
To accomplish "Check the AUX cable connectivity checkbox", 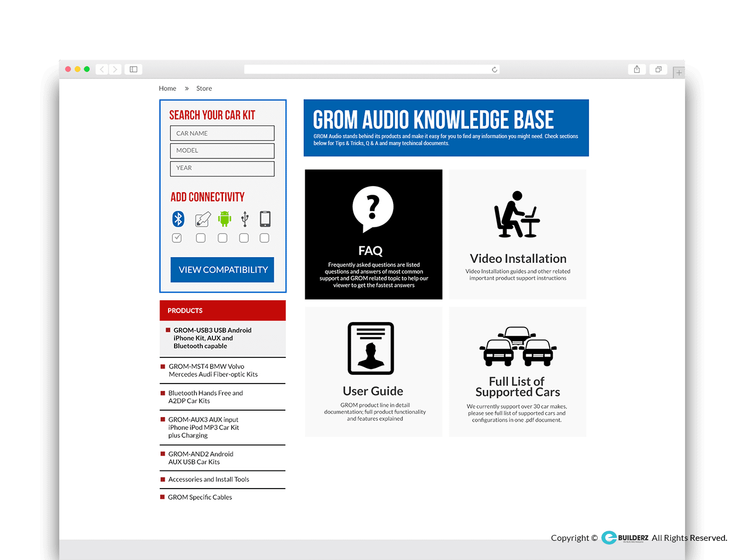I will point(201,238).
